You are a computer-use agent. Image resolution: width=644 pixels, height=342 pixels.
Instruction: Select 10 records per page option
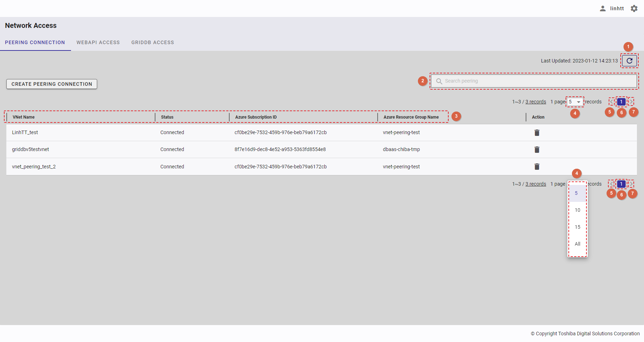click(x=577, y=210)
